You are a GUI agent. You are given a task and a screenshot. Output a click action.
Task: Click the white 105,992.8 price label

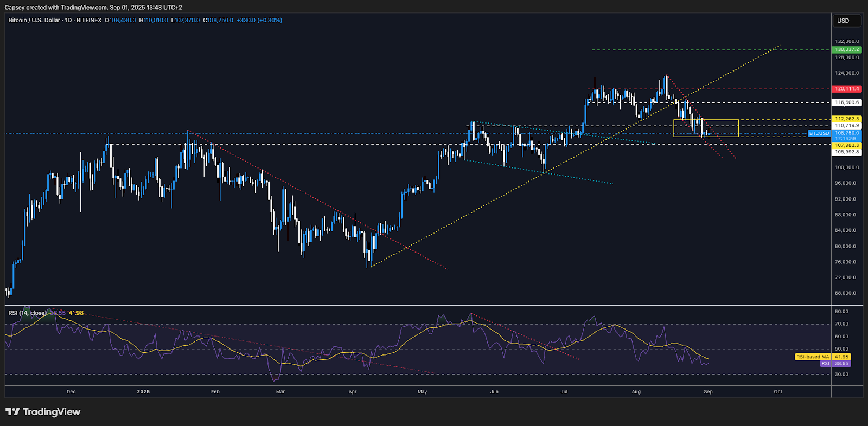tap(846, 152)
